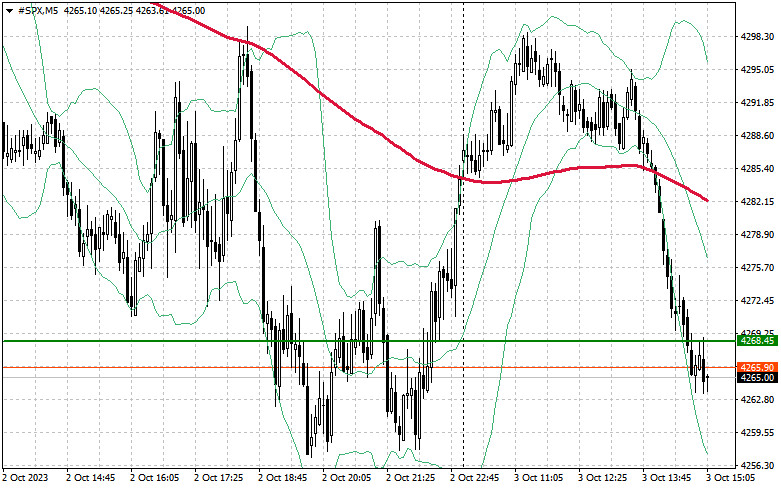This screenshot has height=489, width=781.
Task: Click the '2 Oct 16:05' time axis label
Action: point(155,478)
